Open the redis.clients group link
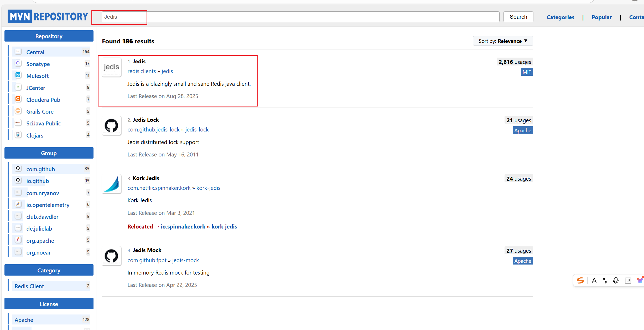Screen dimensions: 644x330 (142, 71)
